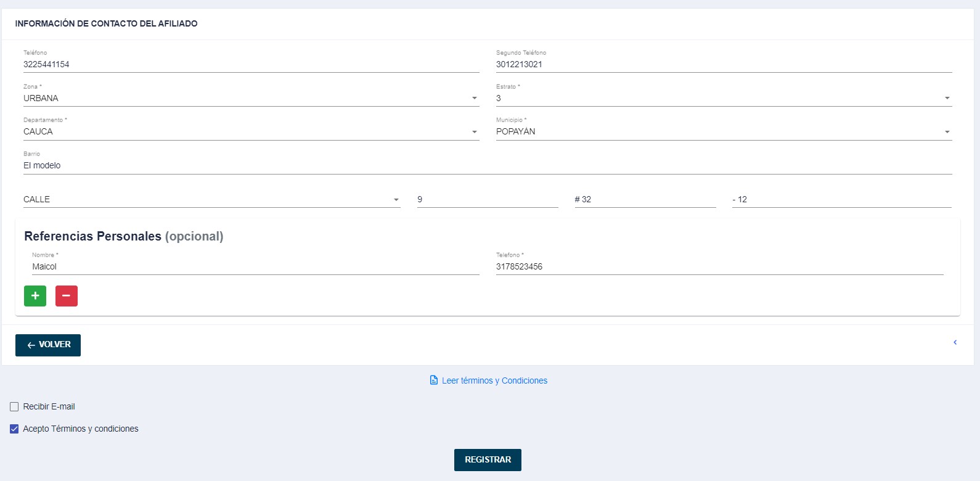Screen dimensions: 980x481
Task: Open the street type dropdown showing CALLE
Action: (x=212, y=199)
